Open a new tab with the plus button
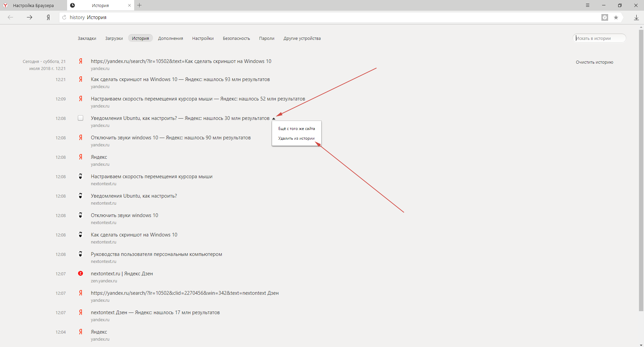The width and height of the screenshot is (644, 347). pyautogui.click(x=140, y=5)
